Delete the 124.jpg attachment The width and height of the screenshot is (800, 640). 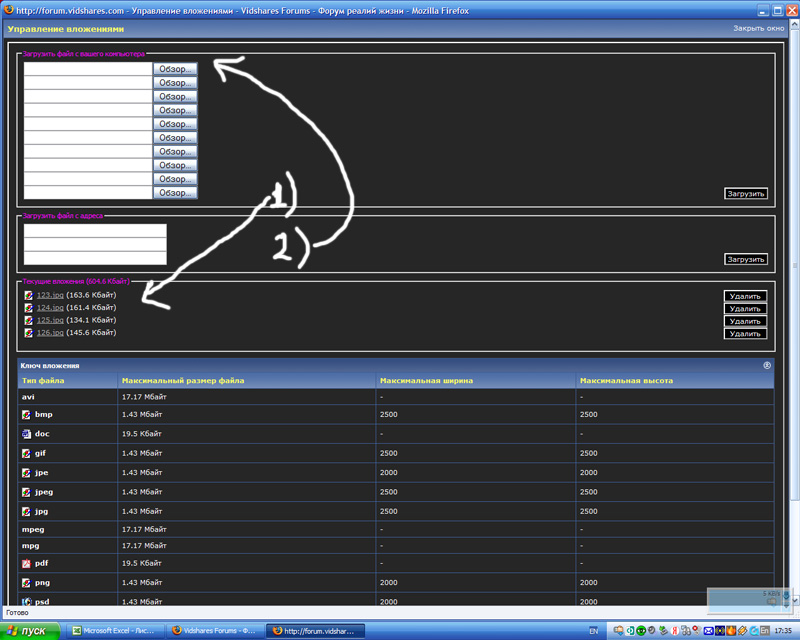pyautogui.click(x=745, y=309)
